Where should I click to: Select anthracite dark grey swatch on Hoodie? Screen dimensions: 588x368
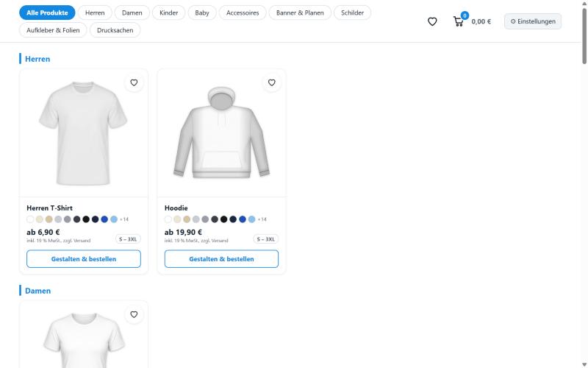click(215, 219)
